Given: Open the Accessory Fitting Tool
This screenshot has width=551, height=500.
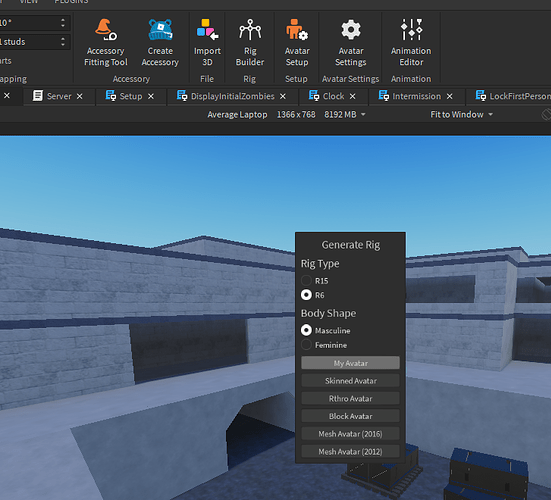Looking at the screenshot, I should [106, 43].
